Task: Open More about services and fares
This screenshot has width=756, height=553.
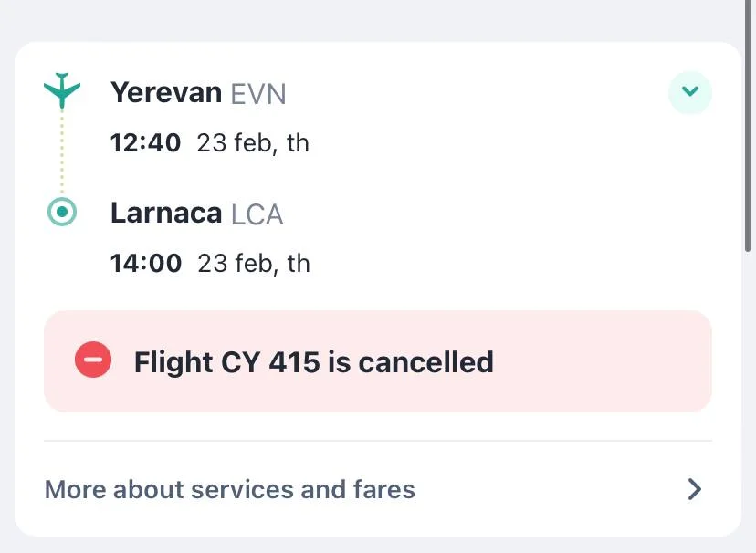Action: coord(230,490)
